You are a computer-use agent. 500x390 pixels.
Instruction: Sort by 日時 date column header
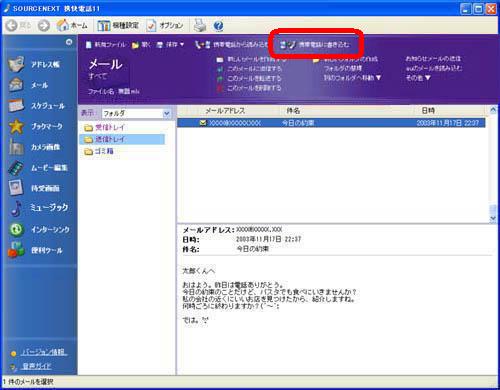click(x=428, y=111)
